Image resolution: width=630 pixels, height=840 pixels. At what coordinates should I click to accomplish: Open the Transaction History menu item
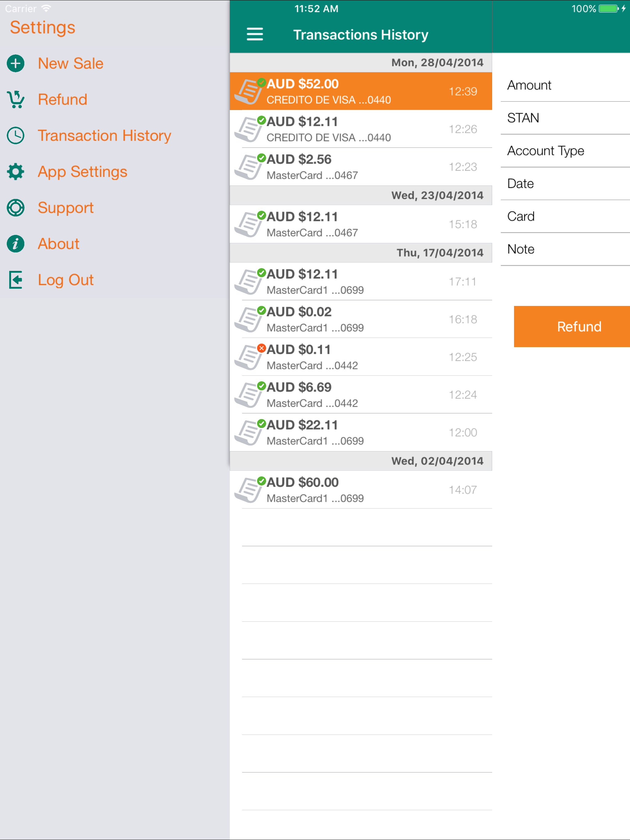104,136
